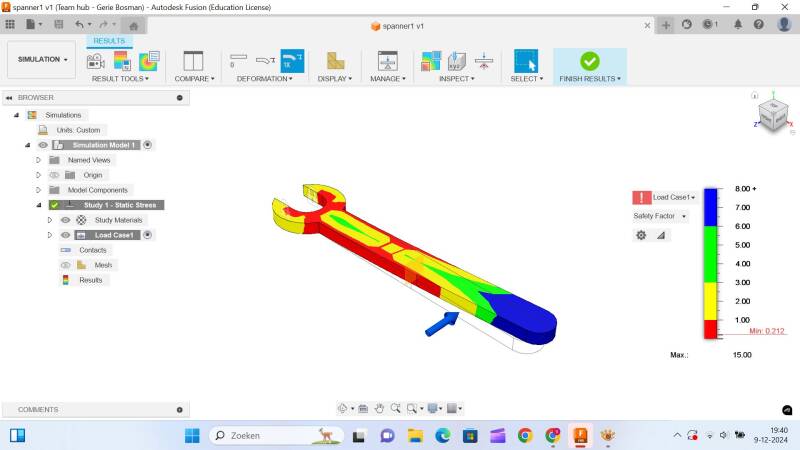Click the Inspect surface probes icon
This screenshot has height=450, width=800.
431,61
